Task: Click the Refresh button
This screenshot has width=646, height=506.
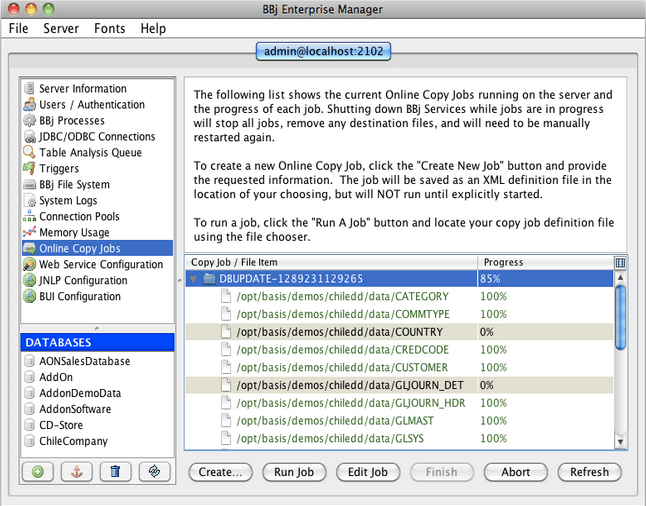Action: (590, 472)
